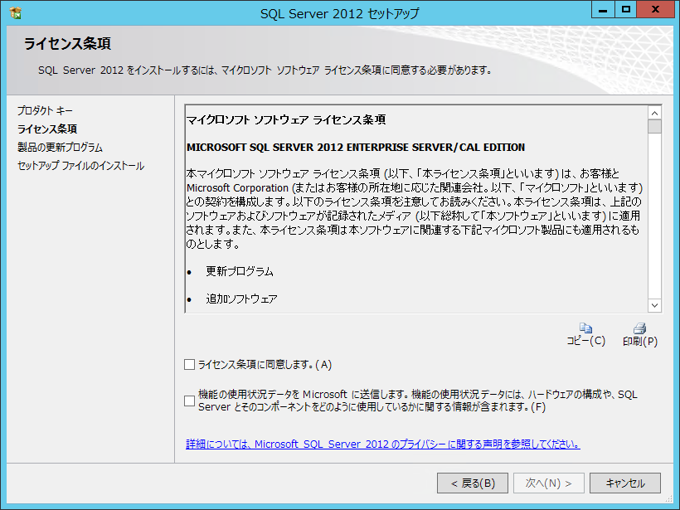Close the SQL Server 2012 setup window
Screen dimensions: 680x510
tap(655, 10)
